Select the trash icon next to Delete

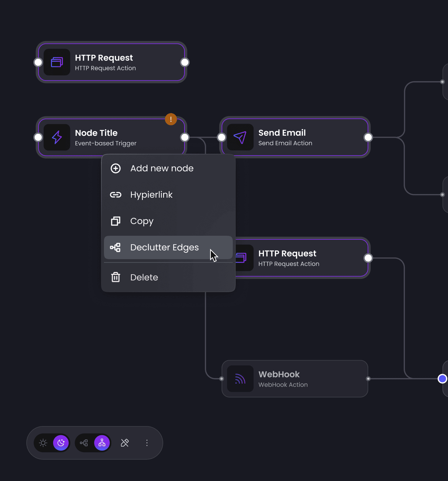click(116, 277)
